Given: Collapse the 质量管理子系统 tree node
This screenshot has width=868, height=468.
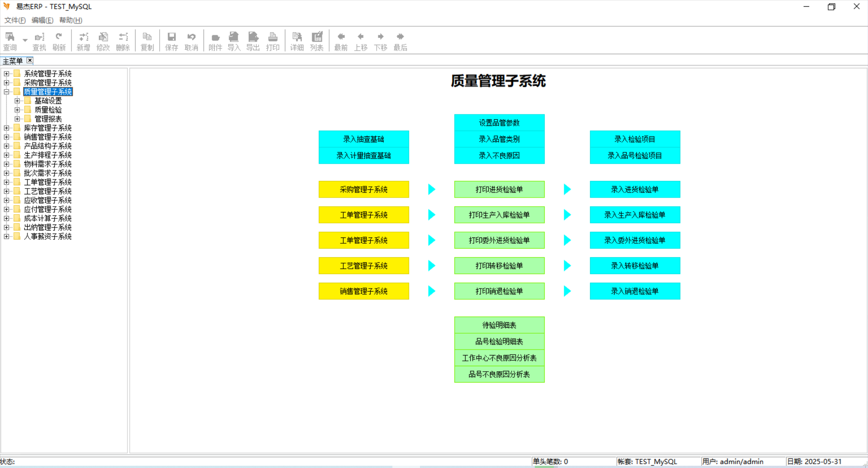Looking at the screenshot, I should pyautogui.click(x=6, y=92).
